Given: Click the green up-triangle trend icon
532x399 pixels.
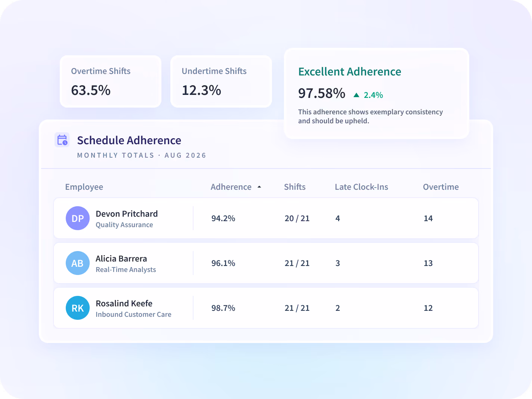Looking at the screenshot, I should (356, 95).
